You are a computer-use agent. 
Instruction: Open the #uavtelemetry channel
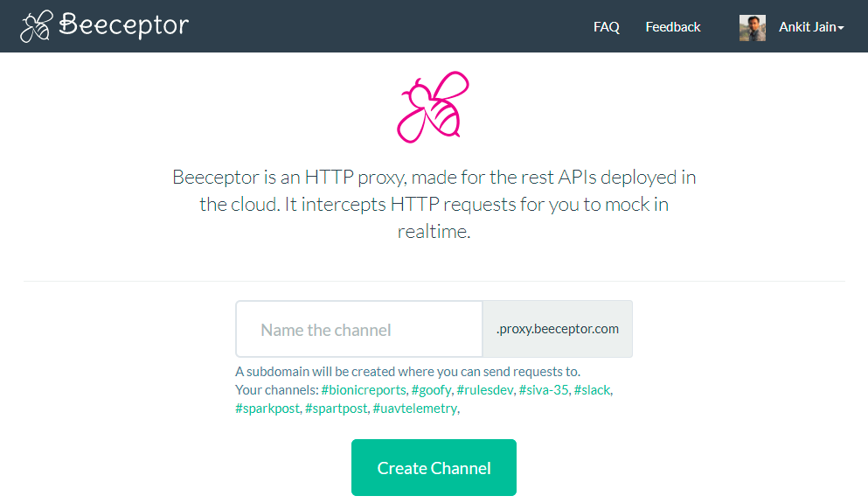415,409
